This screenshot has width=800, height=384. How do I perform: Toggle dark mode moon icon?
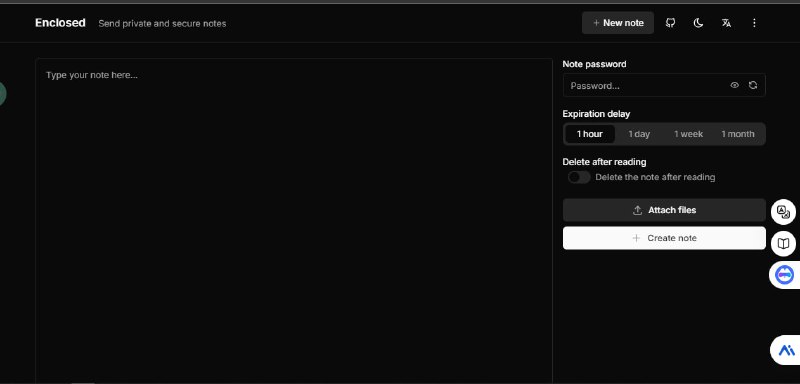tap(698, 23)
